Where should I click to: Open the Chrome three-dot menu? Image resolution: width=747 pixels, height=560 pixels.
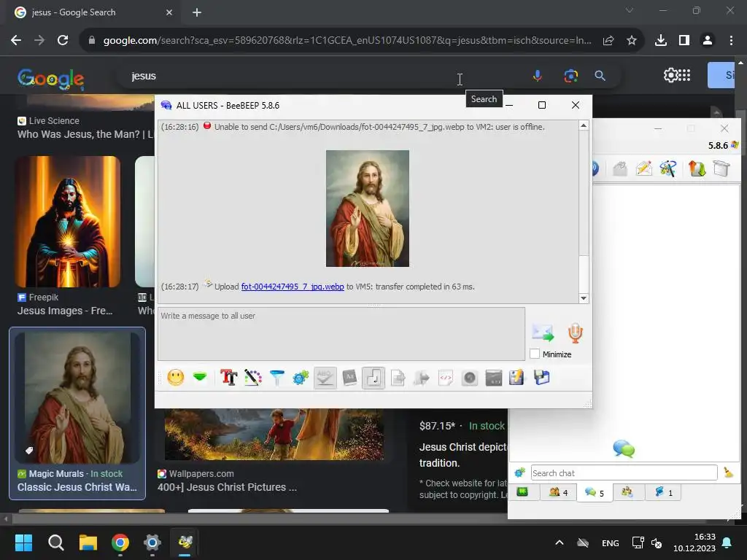[x=731, y=41]
